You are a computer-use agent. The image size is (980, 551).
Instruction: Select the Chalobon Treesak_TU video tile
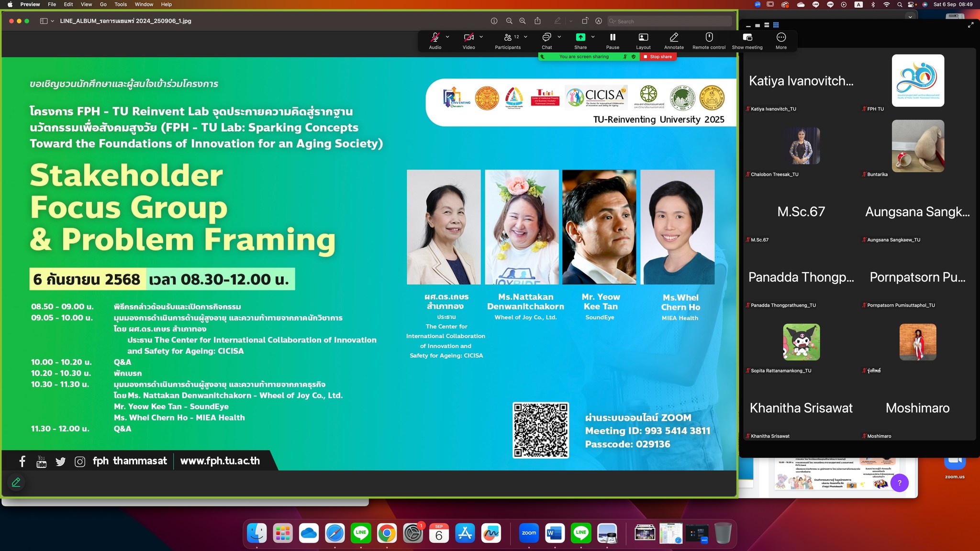click(x=802, y=146)
